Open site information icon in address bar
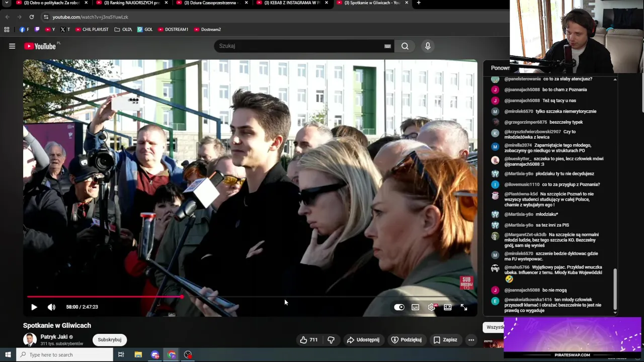Image resolution: width=644 pixels, height=362 pixels. tap(46, 17)
